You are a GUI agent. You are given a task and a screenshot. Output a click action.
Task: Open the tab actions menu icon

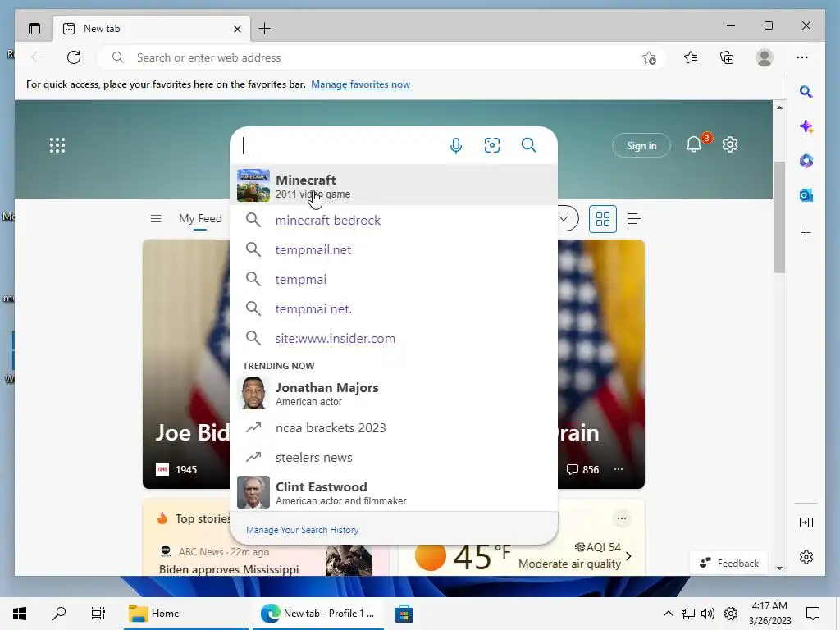pyautogui.click(x=34, y=29)
